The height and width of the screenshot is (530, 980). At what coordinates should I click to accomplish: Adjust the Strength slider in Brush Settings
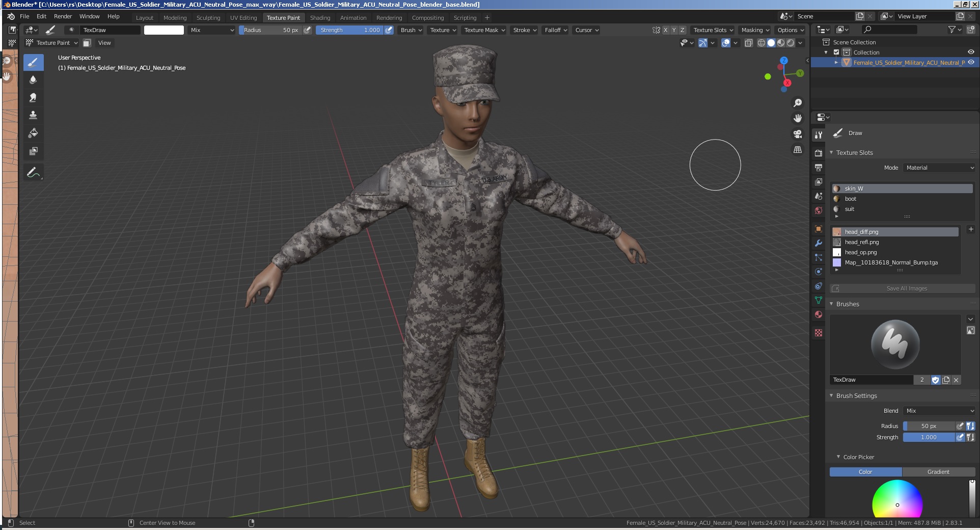929,437
